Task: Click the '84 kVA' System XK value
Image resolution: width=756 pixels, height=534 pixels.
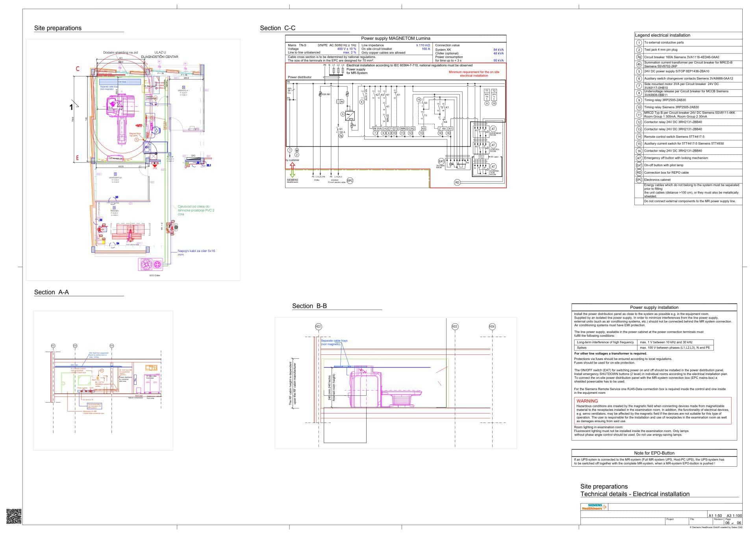Action: point(498,50)
